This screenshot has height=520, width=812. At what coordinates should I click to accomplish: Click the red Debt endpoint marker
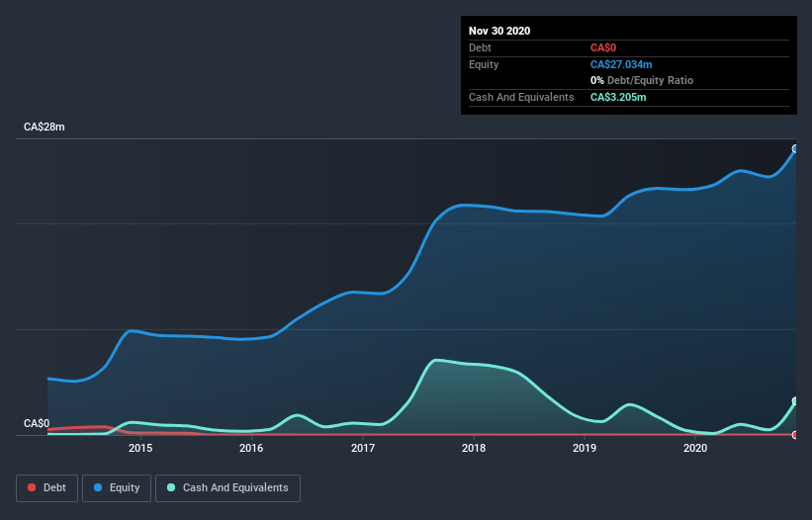796,435
